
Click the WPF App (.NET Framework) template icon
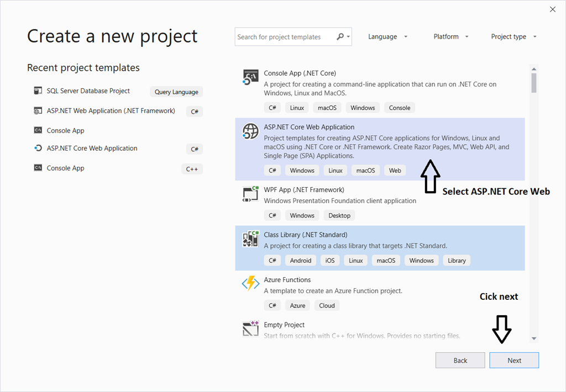click(x=250, y=194)
